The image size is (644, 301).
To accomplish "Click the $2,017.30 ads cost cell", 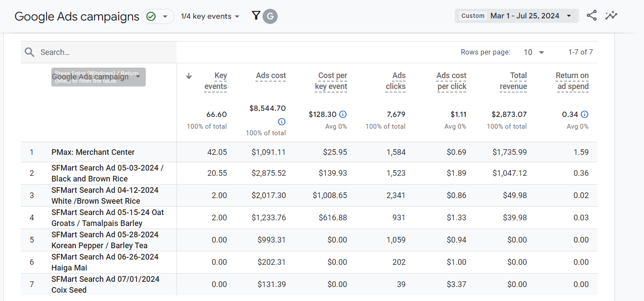I will point(269,195).
